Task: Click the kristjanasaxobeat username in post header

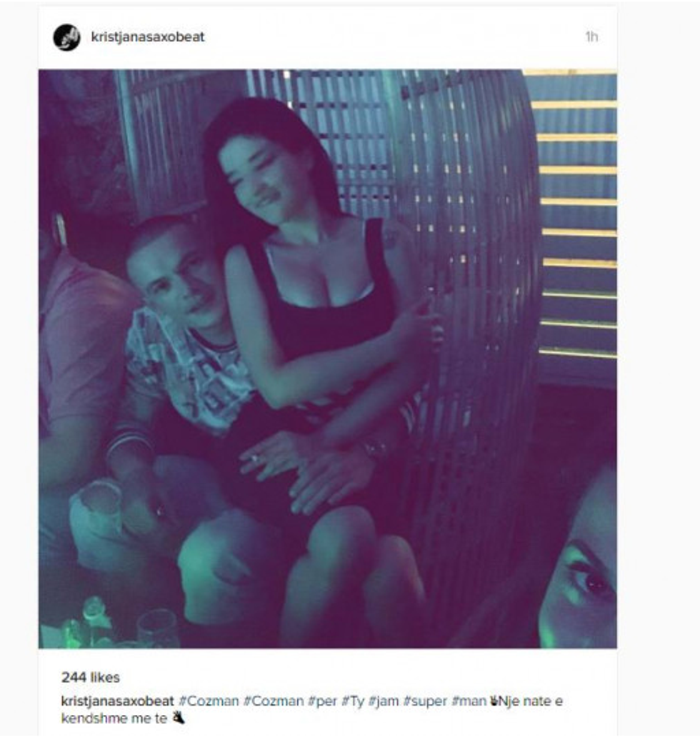Action: 148,37
